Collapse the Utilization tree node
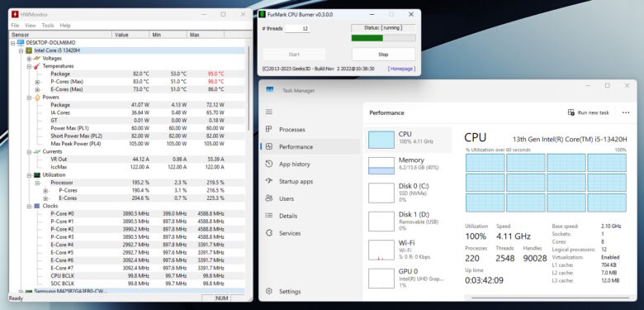Viewport: 644px width, 310px height. [29, 174]
